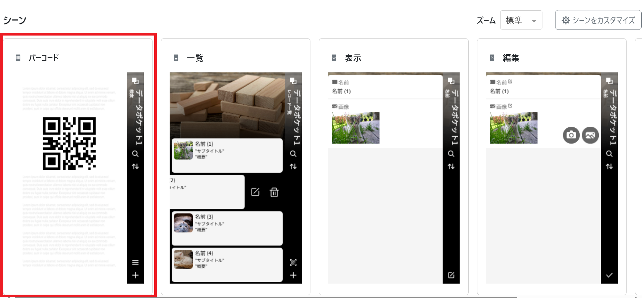Click the barcode scan icon in 一覧 scene
Image resolution: width=644 pixels, height=298 pixels.
click(293, 262)
